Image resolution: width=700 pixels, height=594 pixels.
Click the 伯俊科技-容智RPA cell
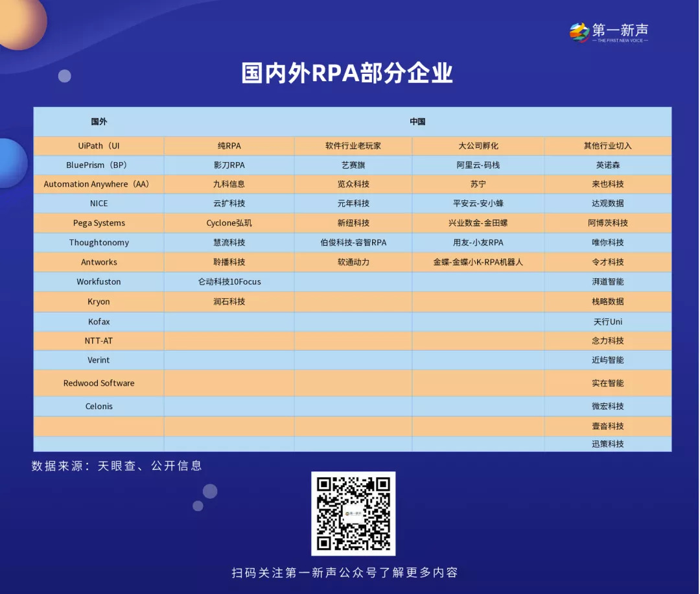[x=353, y=243]
